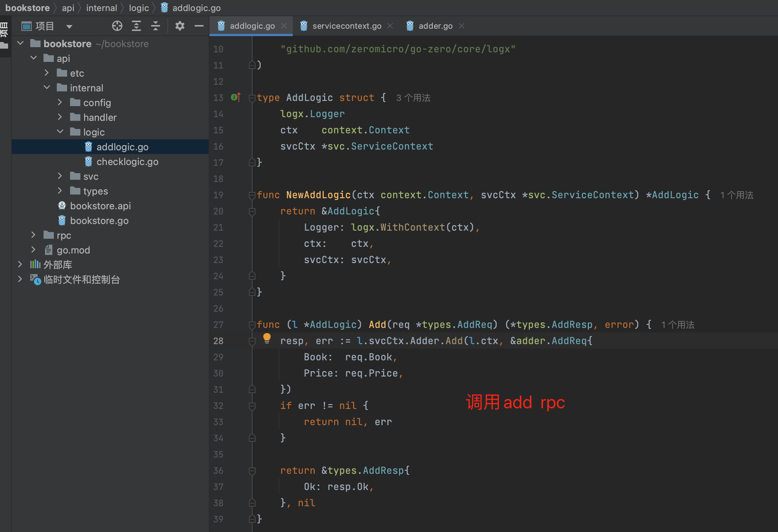Fold the return AddResp block at line 36

(x=252, y=471)
